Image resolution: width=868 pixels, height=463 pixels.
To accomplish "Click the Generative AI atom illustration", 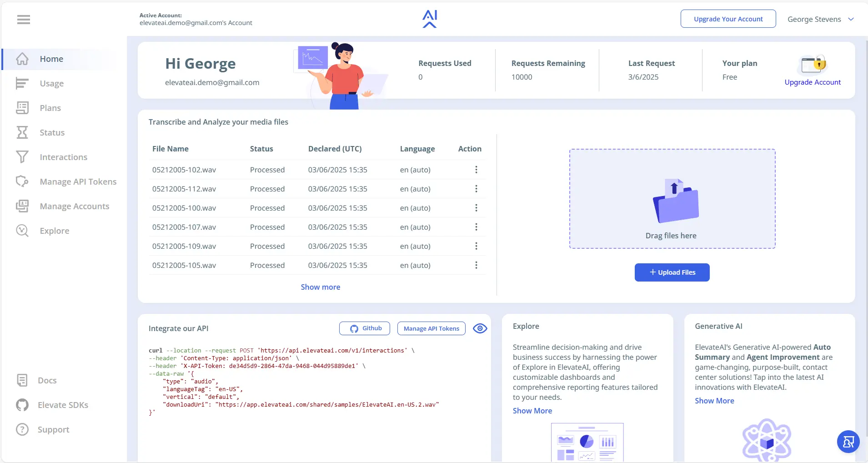I will 767,440.
